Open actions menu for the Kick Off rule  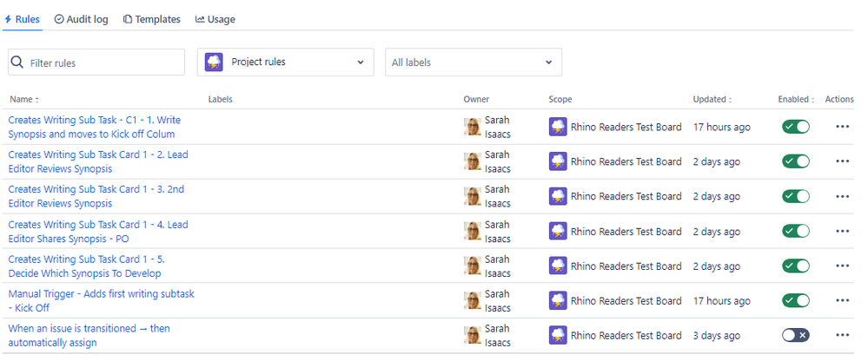841,300
